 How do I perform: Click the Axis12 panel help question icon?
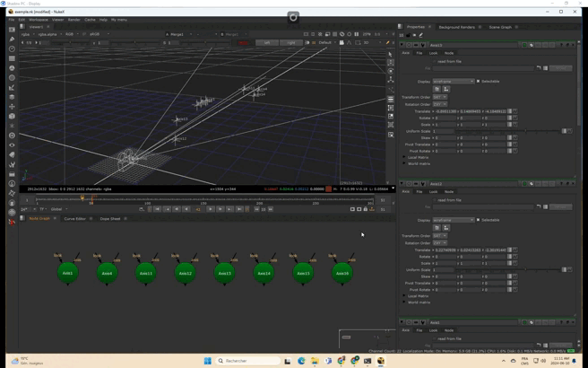click(561, 184)
